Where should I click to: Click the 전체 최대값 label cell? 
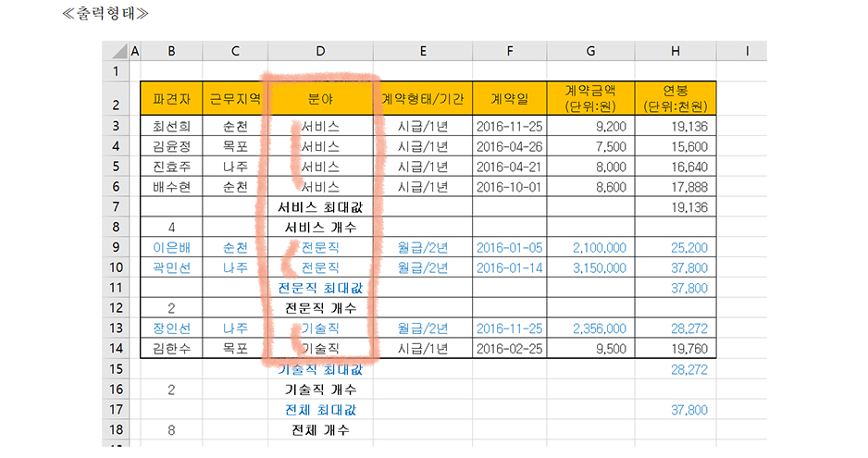(320, 410)
